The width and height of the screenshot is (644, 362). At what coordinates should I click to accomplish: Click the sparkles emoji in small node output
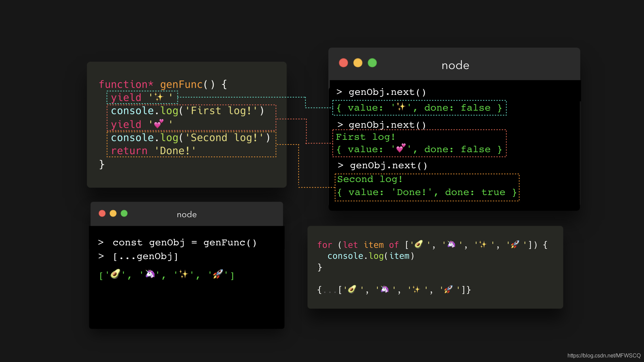pyautogui.click(x=184, y=274)
